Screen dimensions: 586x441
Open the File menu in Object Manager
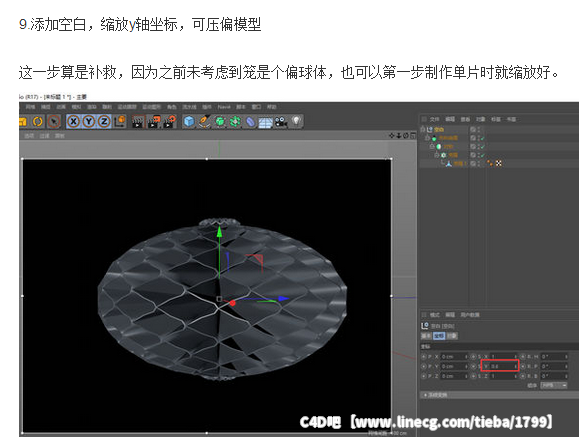point(434,119)
